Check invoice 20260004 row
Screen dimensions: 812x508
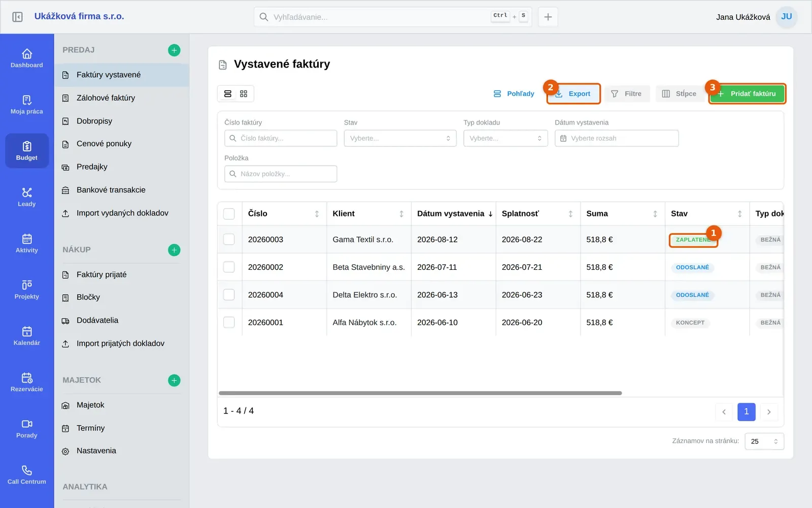point(229,295)
